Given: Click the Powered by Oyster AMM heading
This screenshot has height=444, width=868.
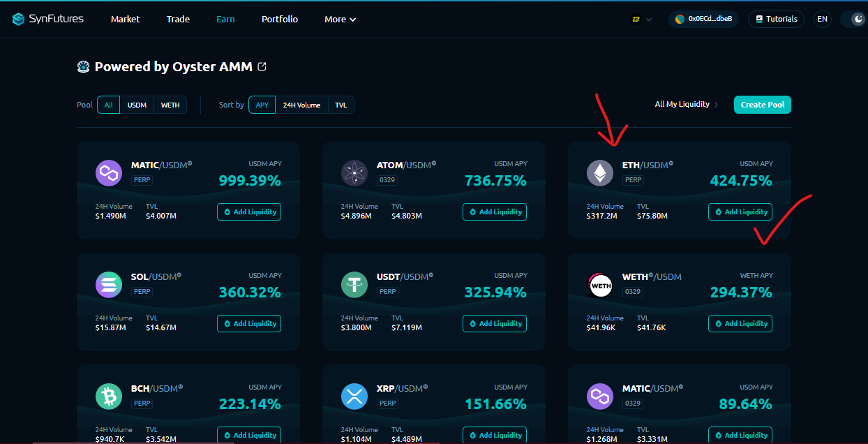Looking at the screenshot, I should [174, 67].
